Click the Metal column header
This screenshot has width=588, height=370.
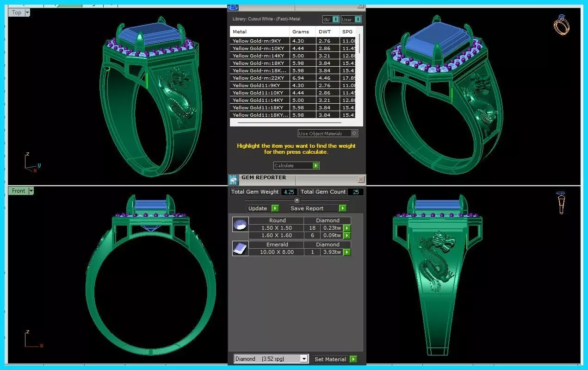click(260, 32)
